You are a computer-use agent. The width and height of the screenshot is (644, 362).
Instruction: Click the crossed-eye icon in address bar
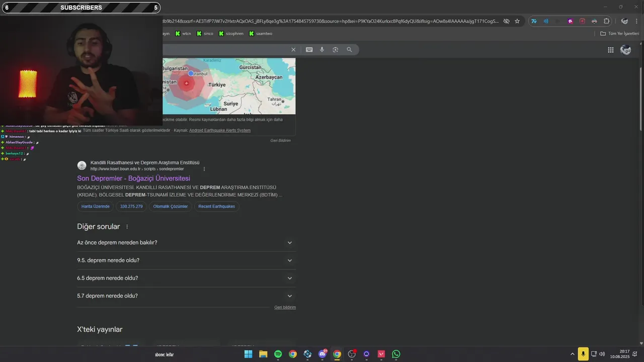coord(506,21)
